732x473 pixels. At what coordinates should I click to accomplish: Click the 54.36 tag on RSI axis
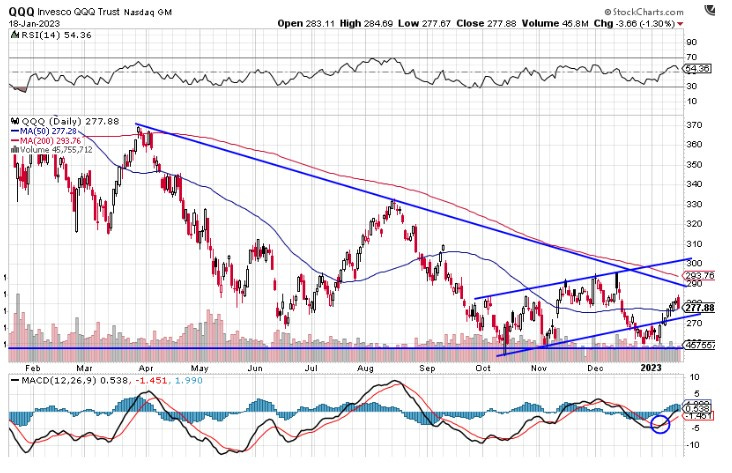697,69
